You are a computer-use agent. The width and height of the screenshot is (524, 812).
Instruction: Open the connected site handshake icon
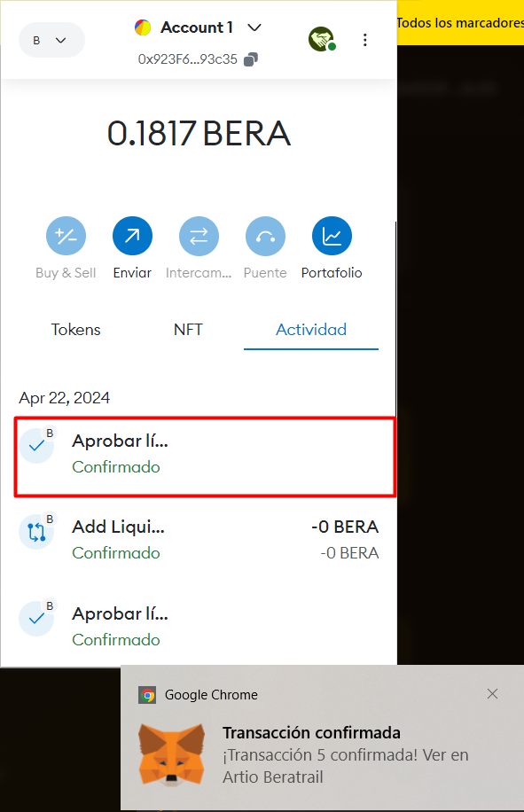pyautogui.click(x=322, y=39)
